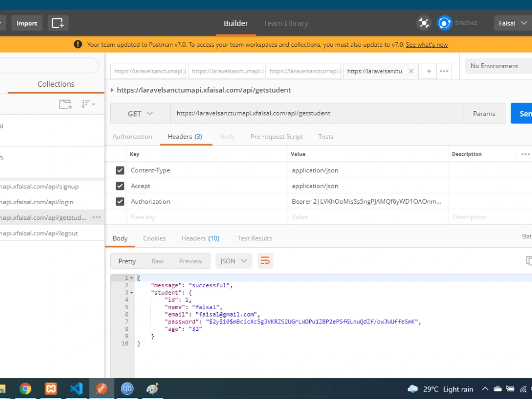Open the GET method dropdown
Screen dimensions: 532x399
click(x=140, y=113)
